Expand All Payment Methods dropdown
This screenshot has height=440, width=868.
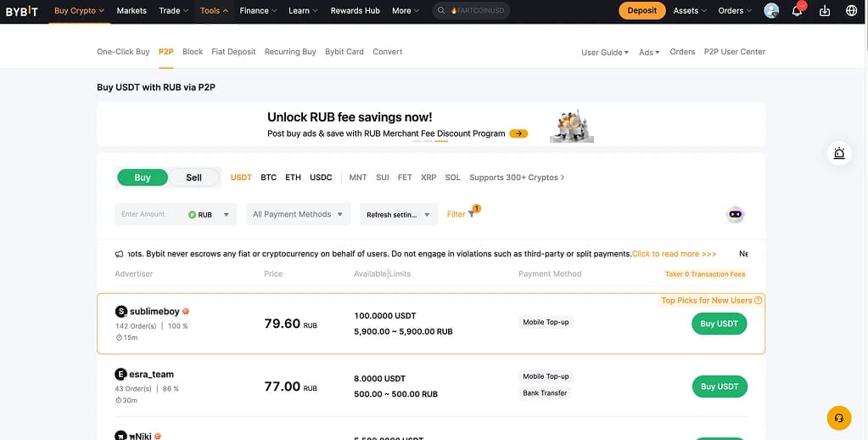[x=298, y=214]
